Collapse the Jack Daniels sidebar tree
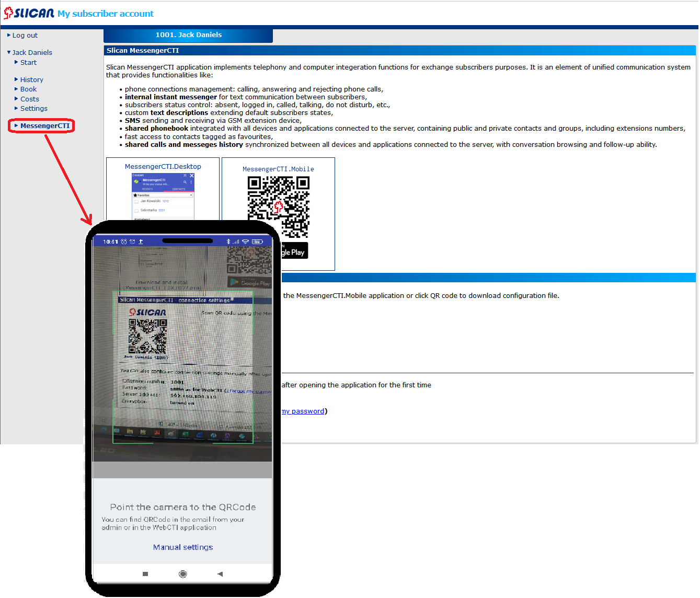This screenshot has width=700, height=598. 9,52
